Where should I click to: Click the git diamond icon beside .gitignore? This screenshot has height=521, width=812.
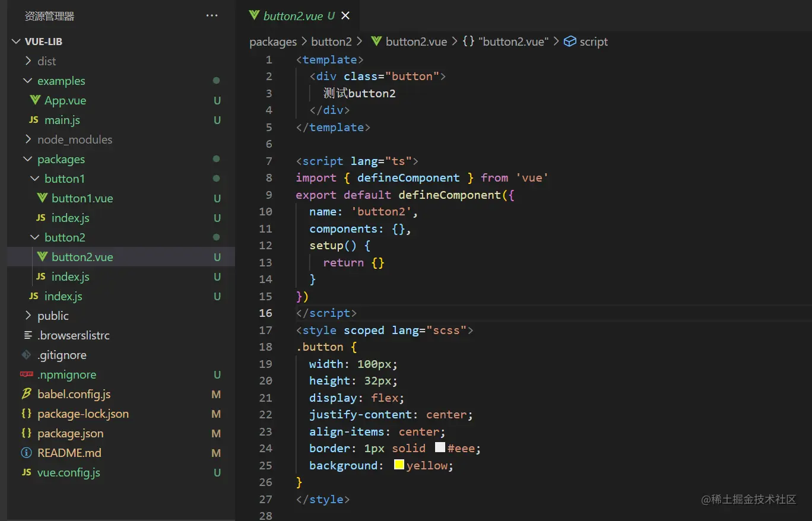tap(26, 355)
